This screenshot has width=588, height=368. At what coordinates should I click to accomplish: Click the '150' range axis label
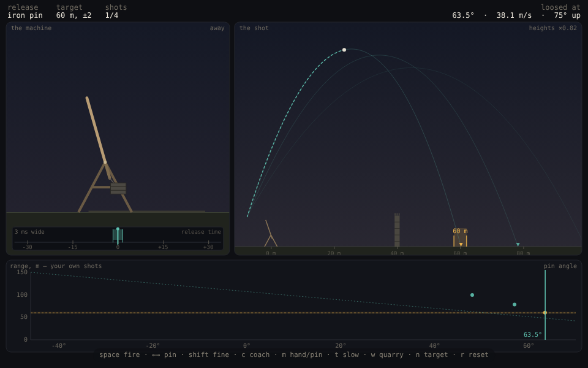click(x=22, y=272)
